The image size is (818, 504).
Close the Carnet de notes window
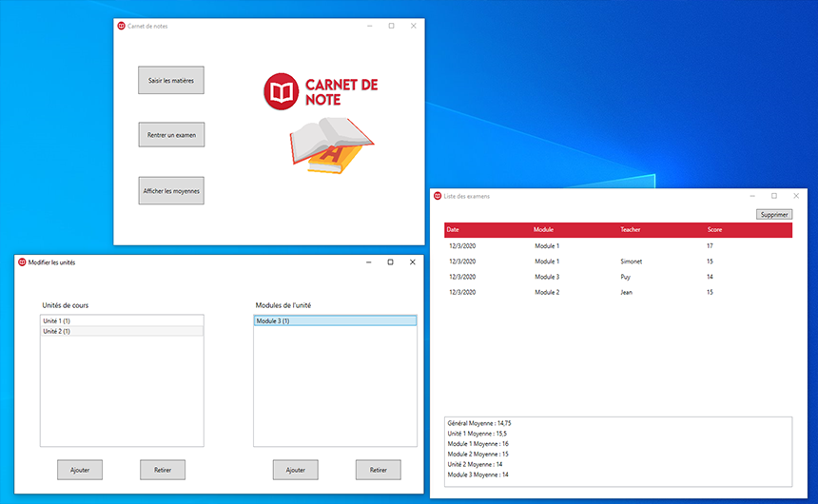(413, 26)
